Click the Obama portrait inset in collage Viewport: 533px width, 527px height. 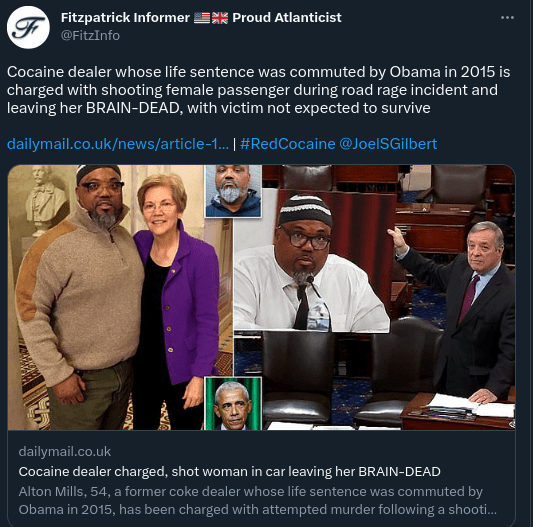point(233,403)
